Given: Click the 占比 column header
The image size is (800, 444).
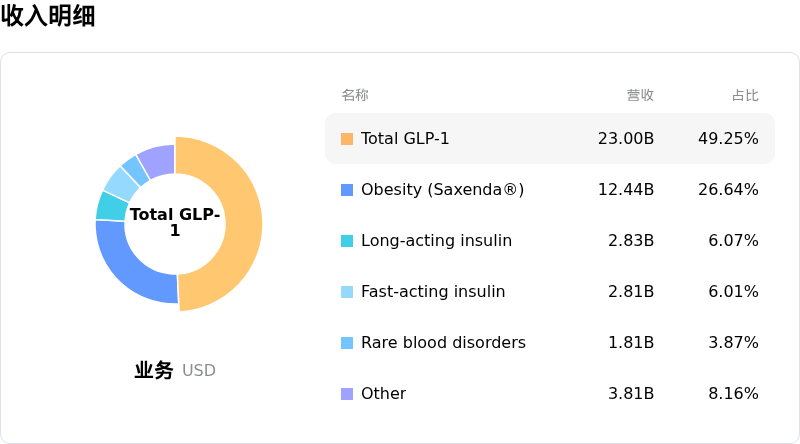Looking at the screenshot, I should (745, 96).
